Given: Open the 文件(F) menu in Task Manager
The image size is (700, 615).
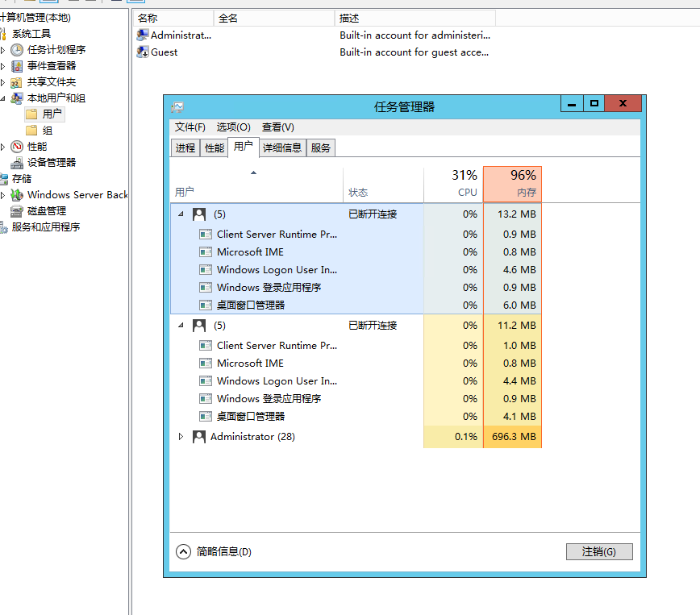Looking at the screenshot, I should (x=190, y=127).
